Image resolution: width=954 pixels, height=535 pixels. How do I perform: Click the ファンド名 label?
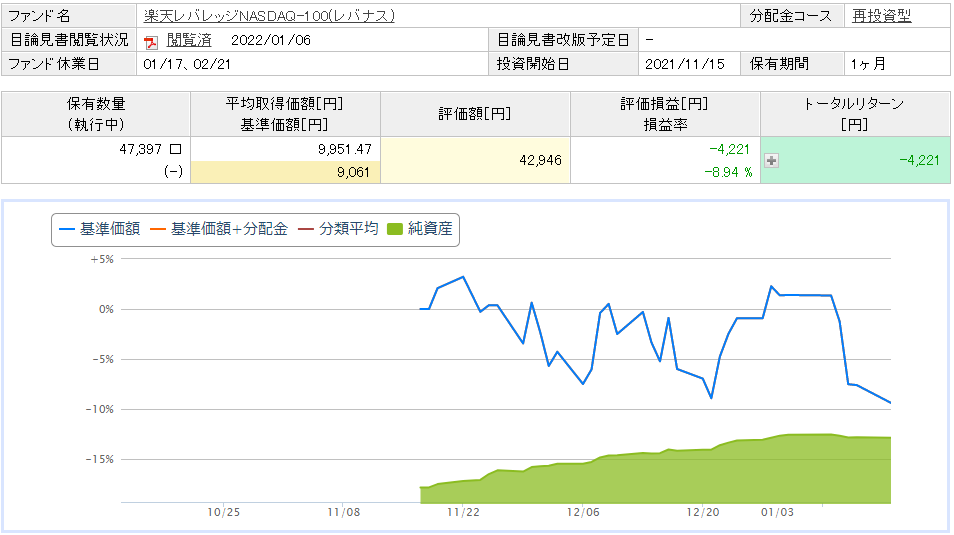pos(39,16)
